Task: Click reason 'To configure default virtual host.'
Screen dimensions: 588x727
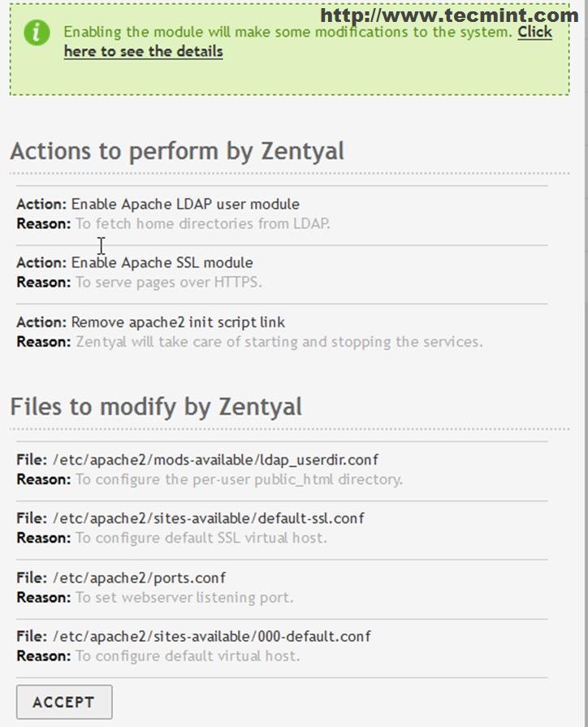Action: click(188, 656)
